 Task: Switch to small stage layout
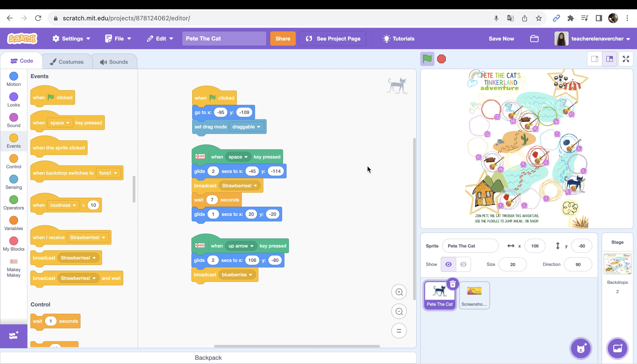[x=595, y=59]
